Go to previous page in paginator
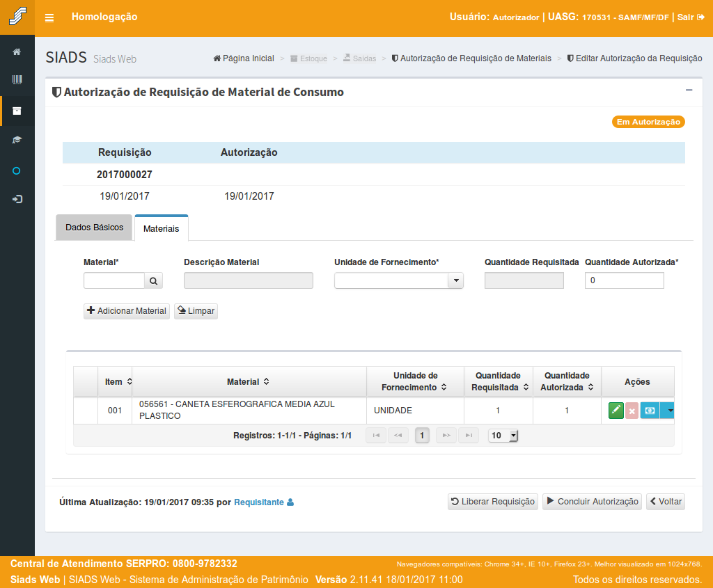This screenshot has width=713, height=588. (398, 436)
